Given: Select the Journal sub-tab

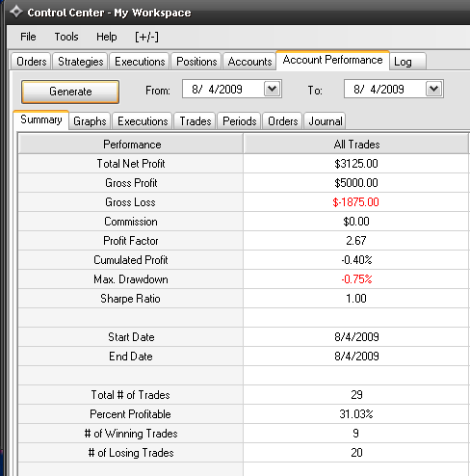Looking at the screenshot, I should coord(325,121).
